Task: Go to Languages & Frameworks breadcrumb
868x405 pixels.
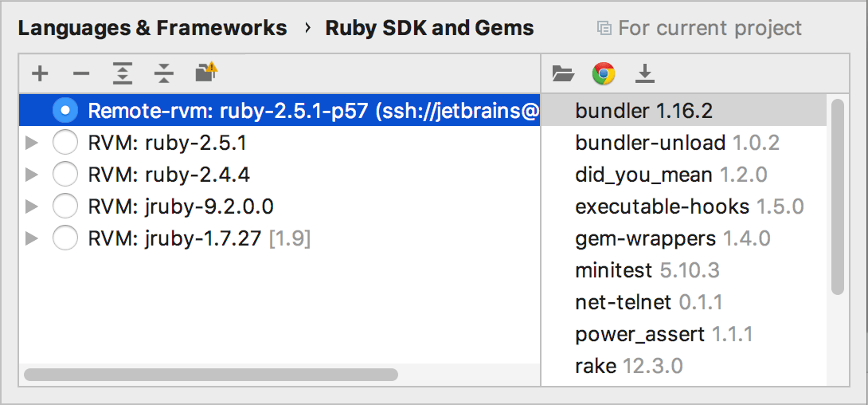Action: 153,28
